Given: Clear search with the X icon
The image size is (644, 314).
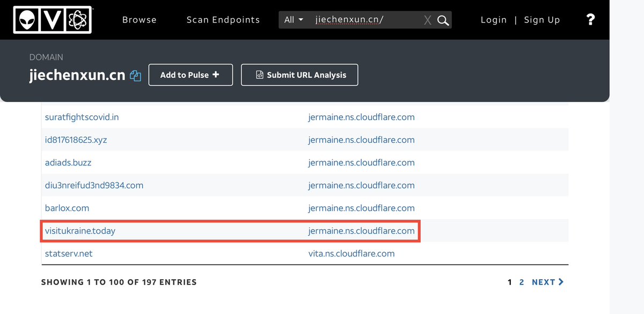Looking at the screenshot, I should pyautogui.click(x=427, y=20).
